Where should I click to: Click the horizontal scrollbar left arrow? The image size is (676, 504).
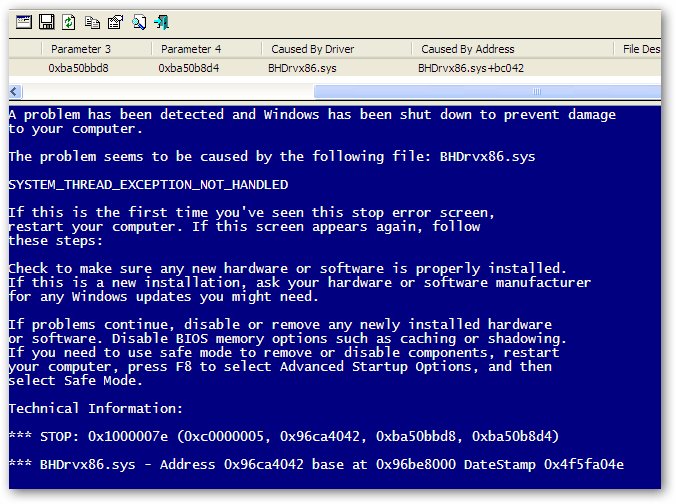tap(15, 91)
